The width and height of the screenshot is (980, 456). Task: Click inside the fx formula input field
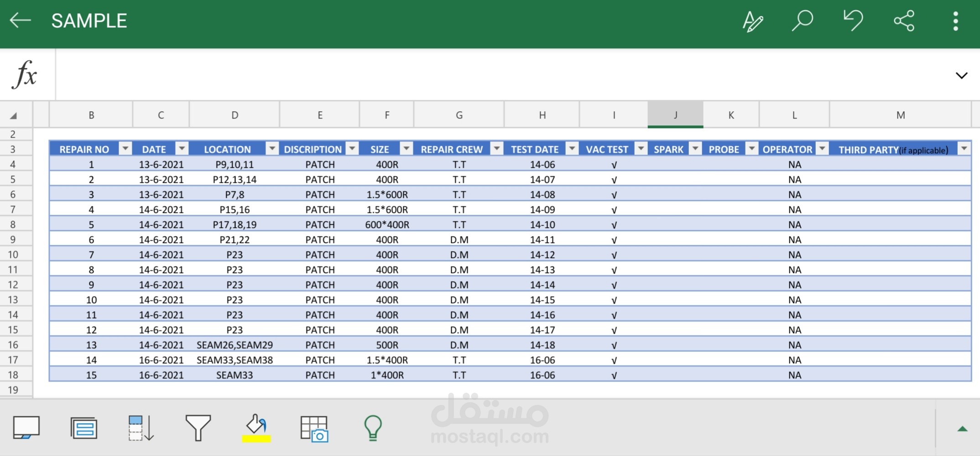502,74
